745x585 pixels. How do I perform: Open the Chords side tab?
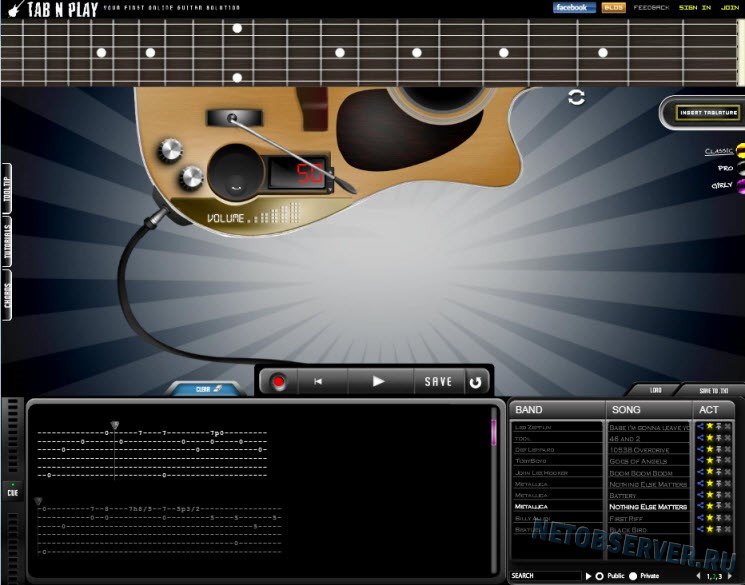click(7, 295)
